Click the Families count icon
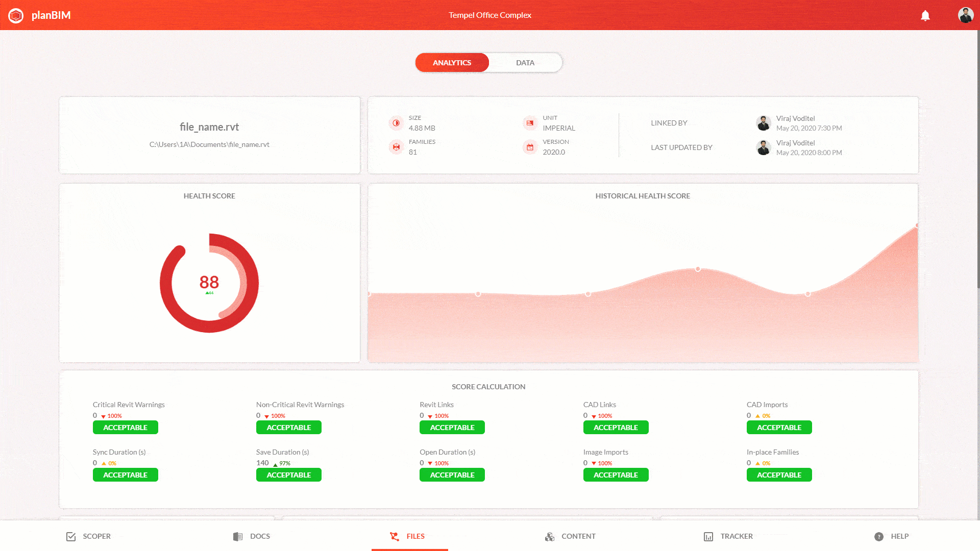Viewport: 980px width, 551px height. point(396,147)
